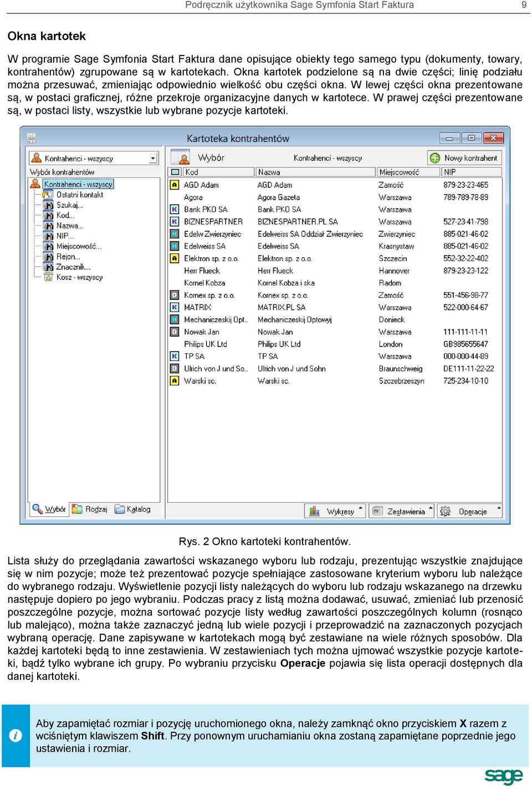This screenshot has width=532, height=789.
Task: Click the D marker of Nowak Jan
Action: pos(175,332)
